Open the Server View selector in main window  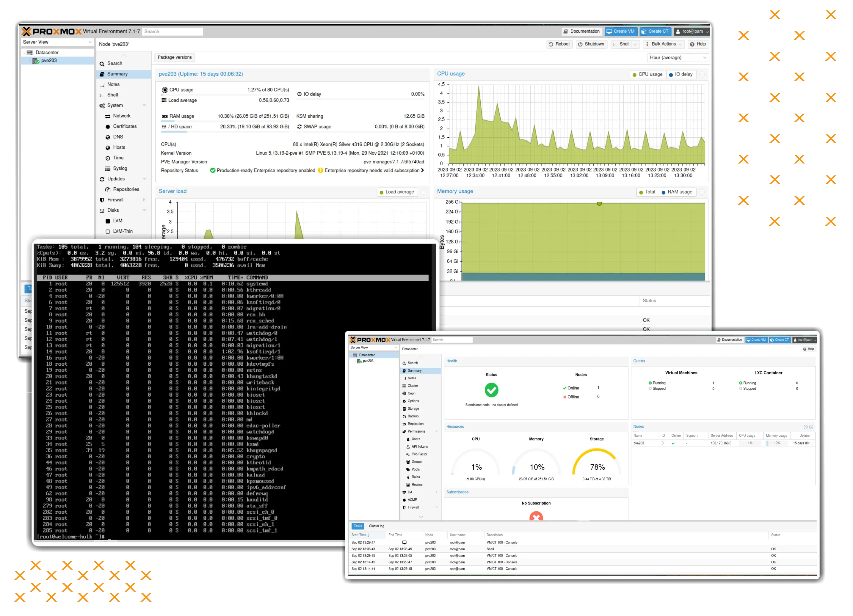(x=57, y=42)
